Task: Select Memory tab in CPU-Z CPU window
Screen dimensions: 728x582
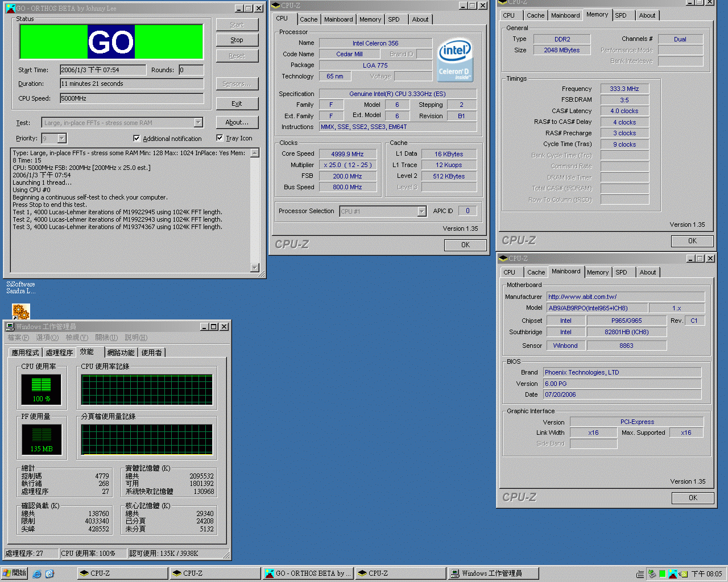Action: coord(370,19)
